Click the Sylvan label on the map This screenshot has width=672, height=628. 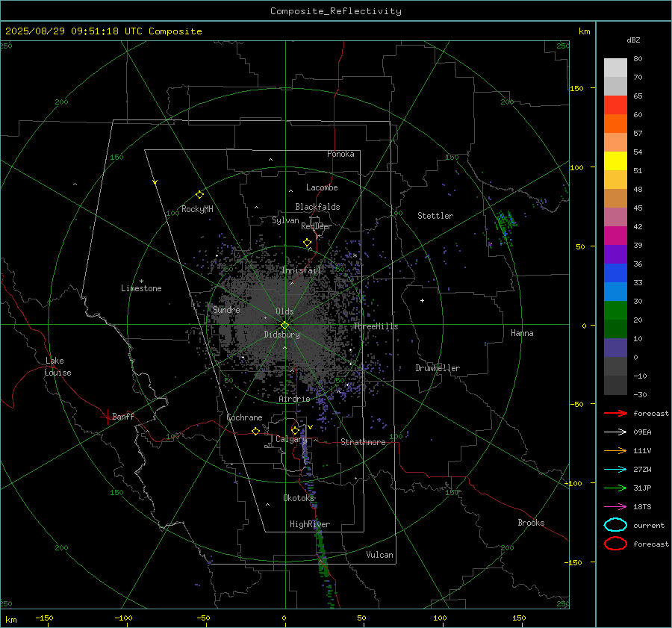pyautogui.click(x=285, y=220)
